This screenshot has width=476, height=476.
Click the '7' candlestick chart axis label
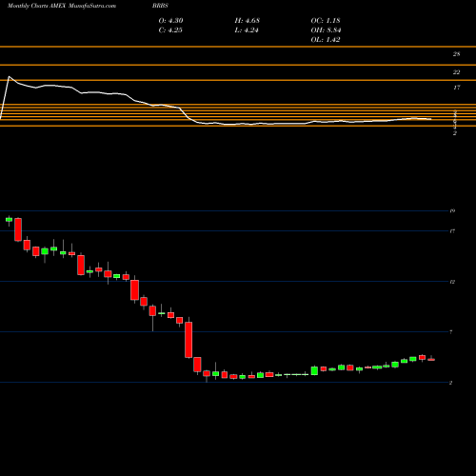click(451, 332)
